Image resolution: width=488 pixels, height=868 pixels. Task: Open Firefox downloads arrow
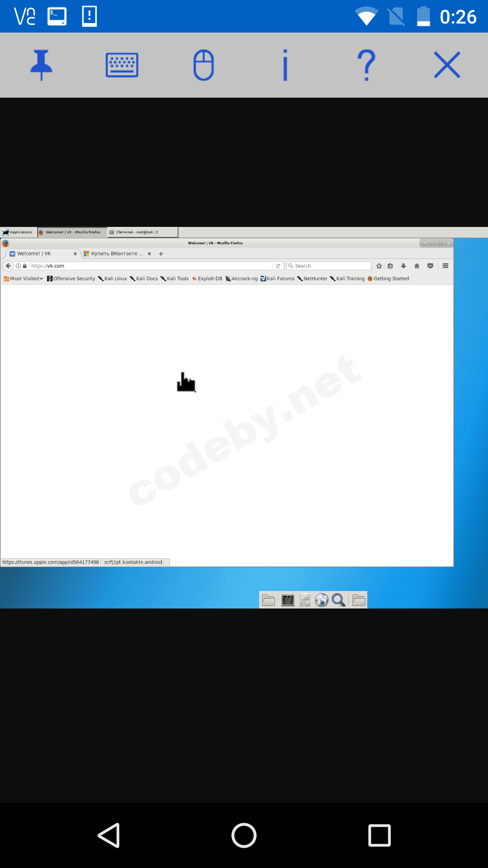pos(404,266)
